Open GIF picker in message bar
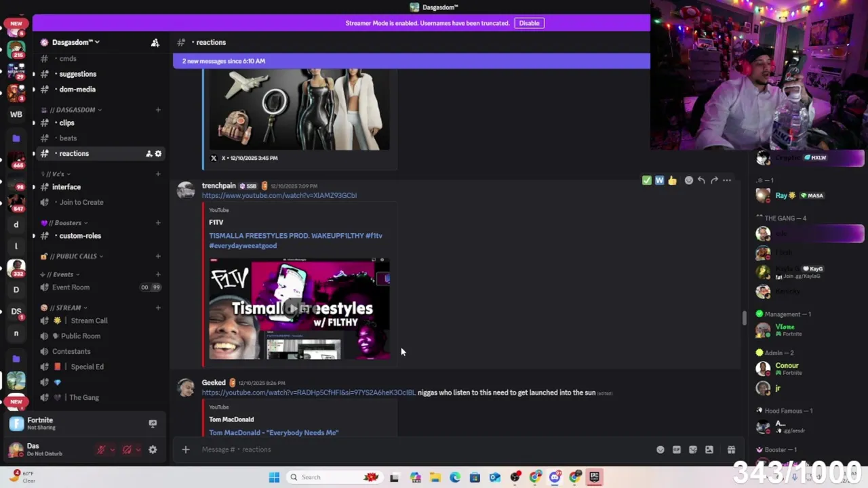The width and height of the screenshot is (868, 488). coord(677,449)
